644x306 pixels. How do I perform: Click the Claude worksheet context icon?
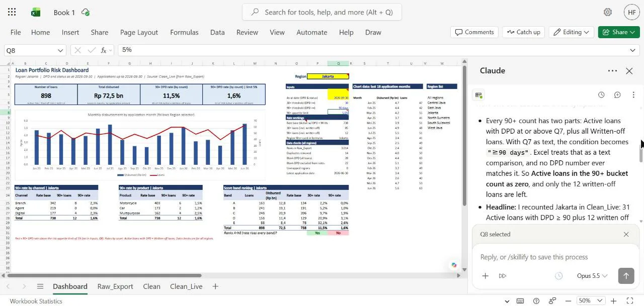pos(479,95)
